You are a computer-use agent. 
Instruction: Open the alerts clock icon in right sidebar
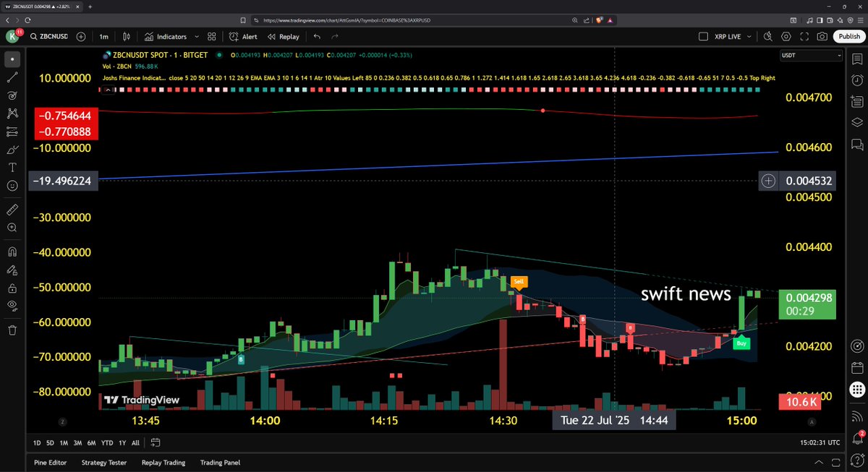click(857, 80)
